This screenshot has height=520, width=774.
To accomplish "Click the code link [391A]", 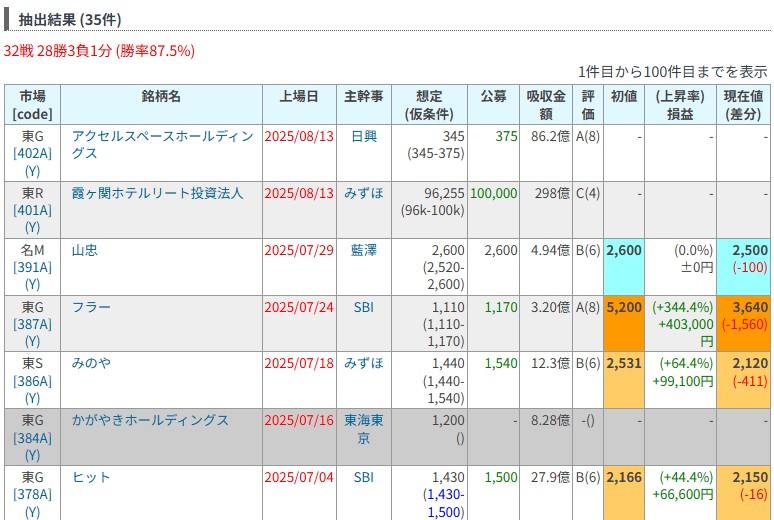I will click(32, 267).
